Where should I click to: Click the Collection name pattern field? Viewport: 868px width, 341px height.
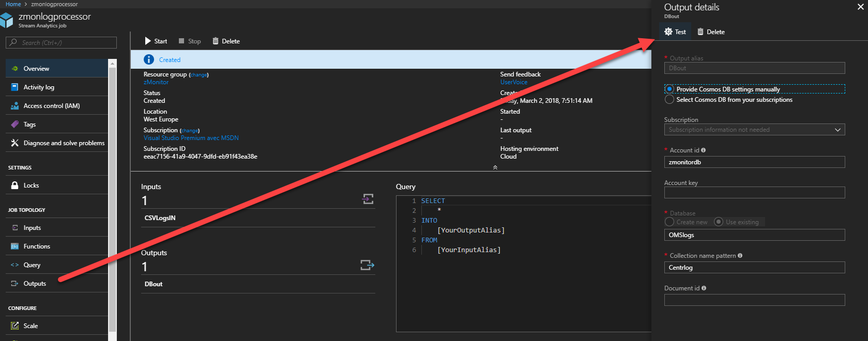[x=754, y=268]
